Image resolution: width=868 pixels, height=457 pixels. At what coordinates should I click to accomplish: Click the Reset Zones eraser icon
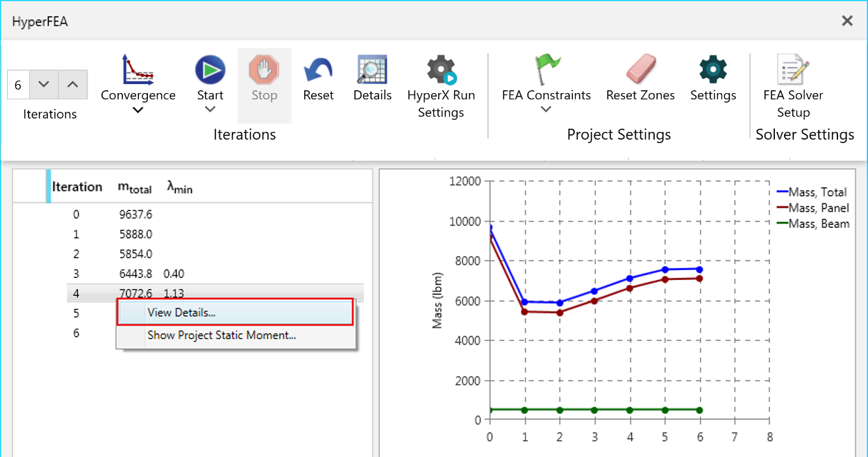[x=640, y=69]
